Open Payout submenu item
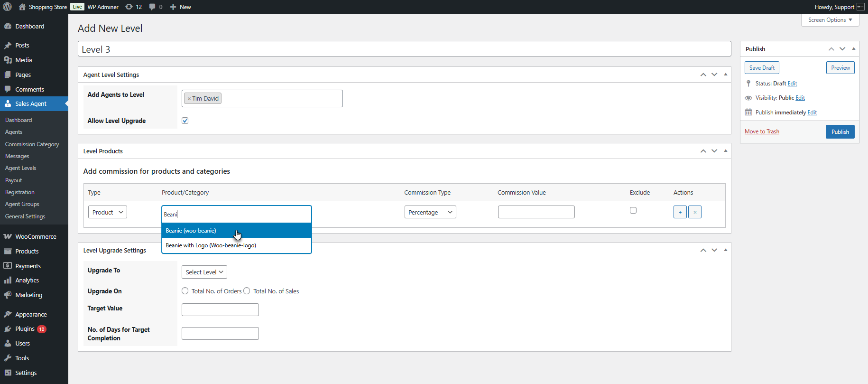This screenshot has height=384, width=868. coord(14,180)
